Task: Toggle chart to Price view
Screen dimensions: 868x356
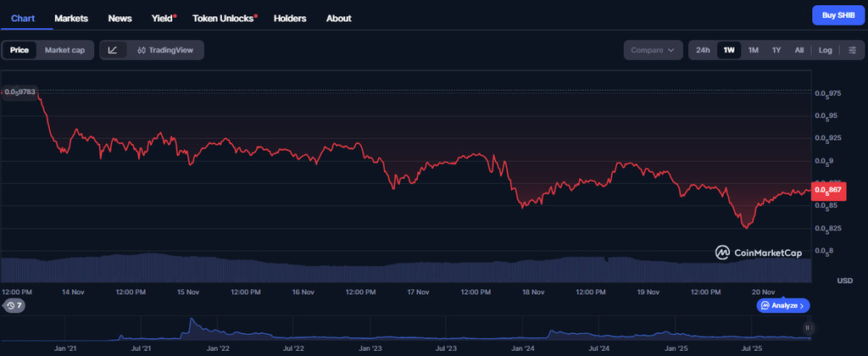Action: [19, 50]
